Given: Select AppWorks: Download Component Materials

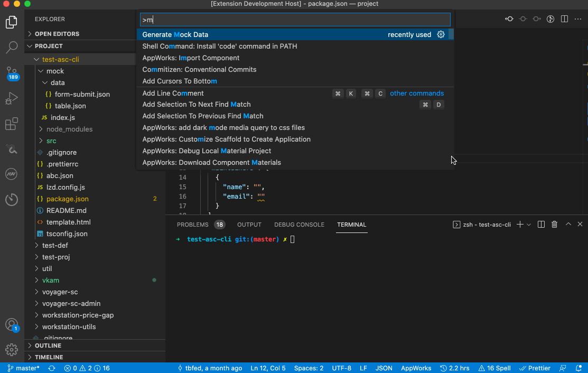Looking at the screenshot, I should coord(295,162).
